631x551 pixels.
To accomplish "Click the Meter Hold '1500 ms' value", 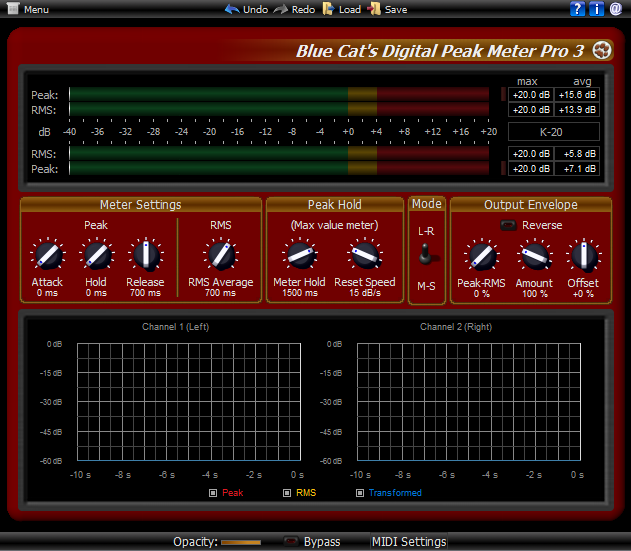I will pos(300,293).
